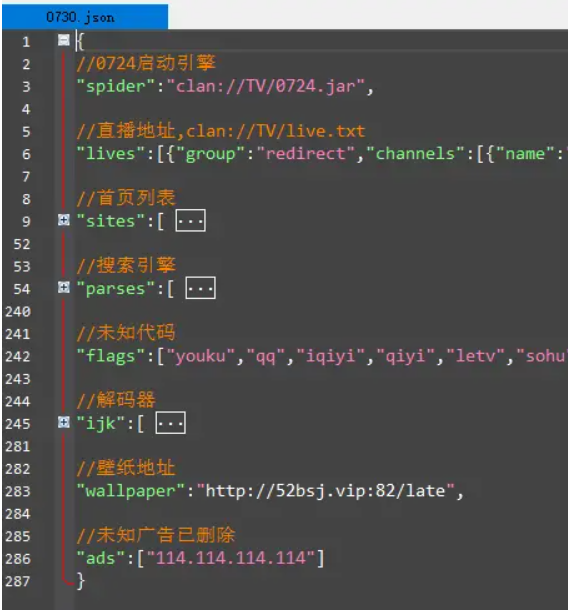This screenshot has width=568, height=611.
Task: Click the "group" key on line 6
Action: pyautogui.click(x=210, y=154)
